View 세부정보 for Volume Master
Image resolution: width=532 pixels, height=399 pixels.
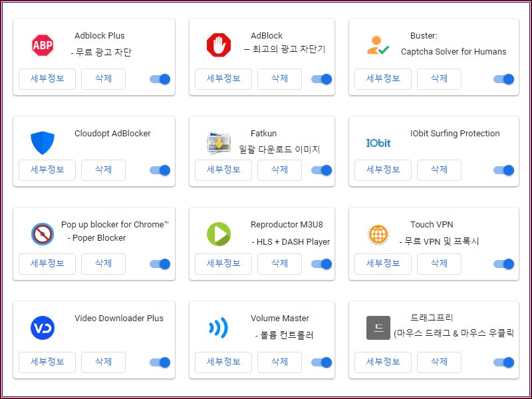[223, 362]
